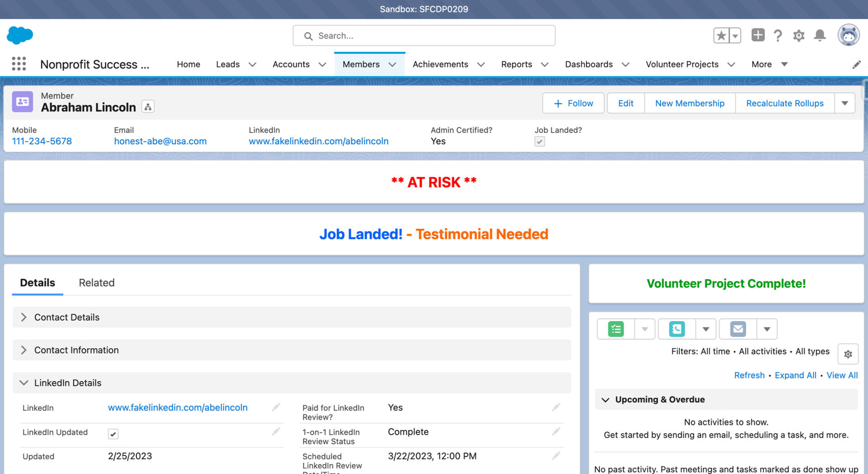Click the Job Landed checkbox
This screenshot has width=868, height=474.
539,142
